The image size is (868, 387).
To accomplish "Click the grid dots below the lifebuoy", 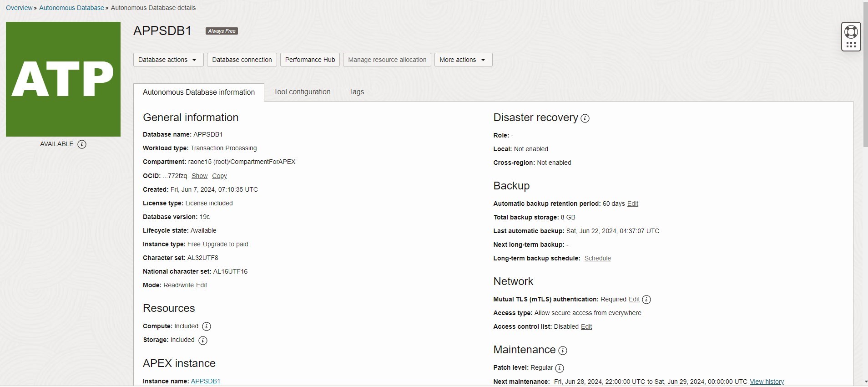I will tap(851, 45).
